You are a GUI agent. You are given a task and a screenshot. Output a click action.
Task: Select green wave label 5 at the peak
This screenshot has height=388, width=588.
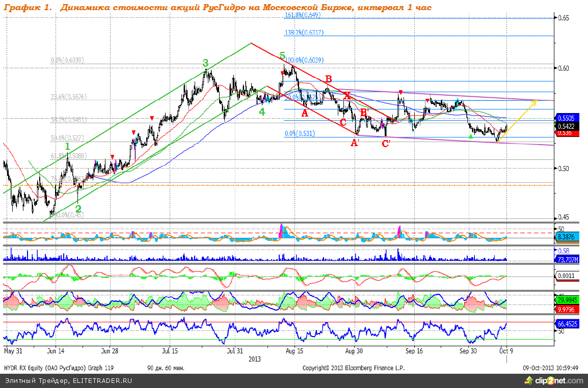tap(282, 56)
